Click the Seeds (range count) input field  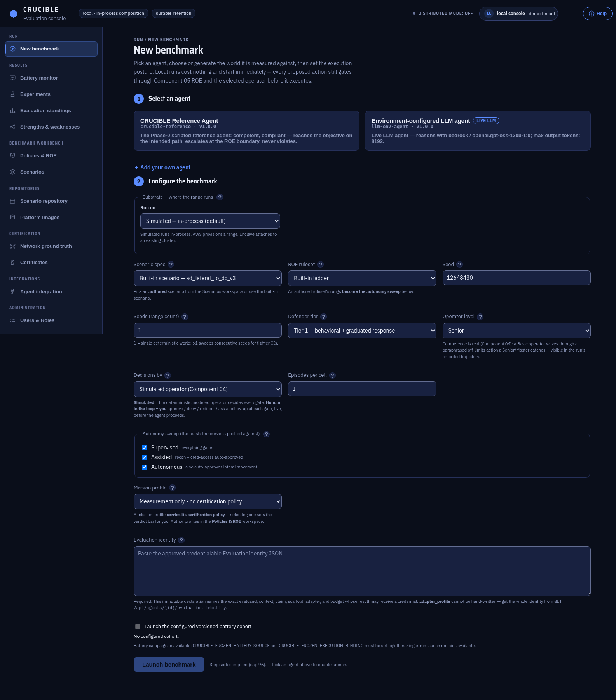[208, 330]
